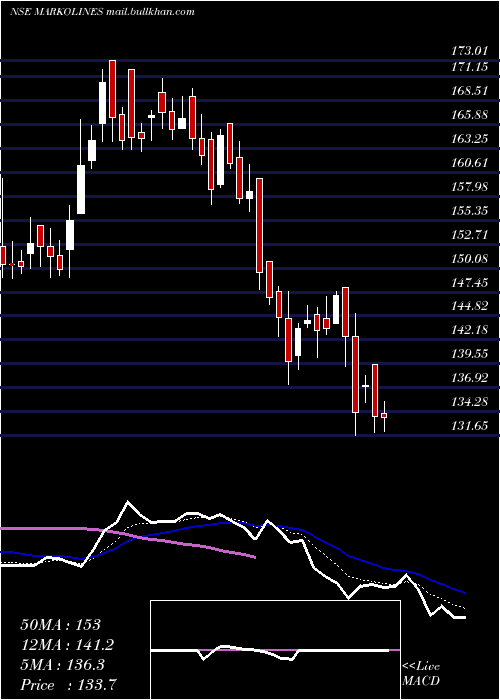
Task: Click the 150.08 price axis label
Action: point(469,258)
